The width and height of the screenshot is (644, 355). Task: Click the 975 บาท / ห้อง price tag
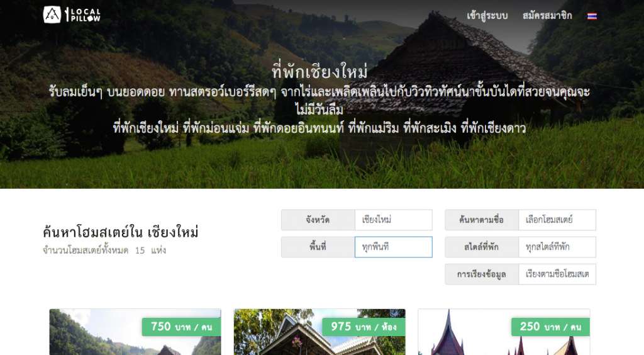coord(364,327)
